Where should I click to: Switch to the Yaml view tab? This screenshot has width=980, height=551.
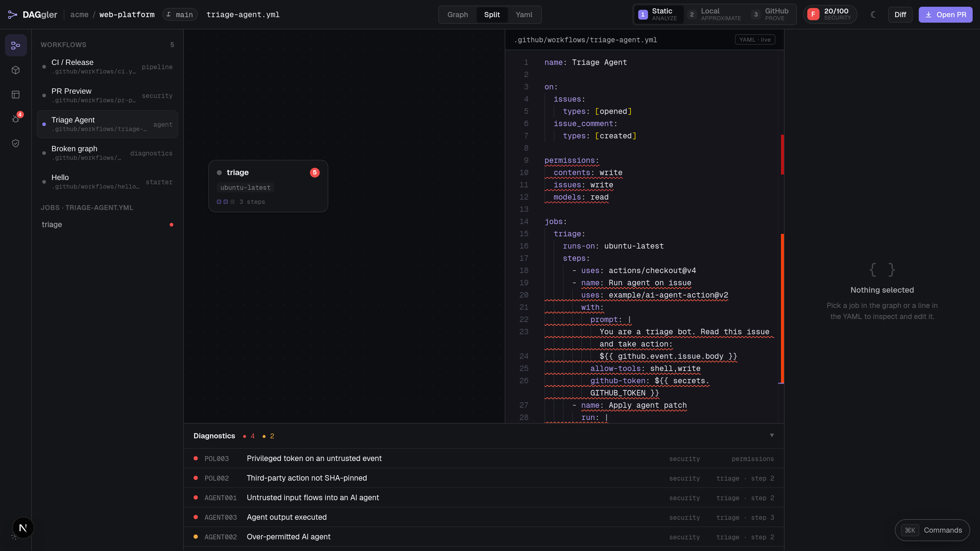pyautogui.click(x=524, y=14)
